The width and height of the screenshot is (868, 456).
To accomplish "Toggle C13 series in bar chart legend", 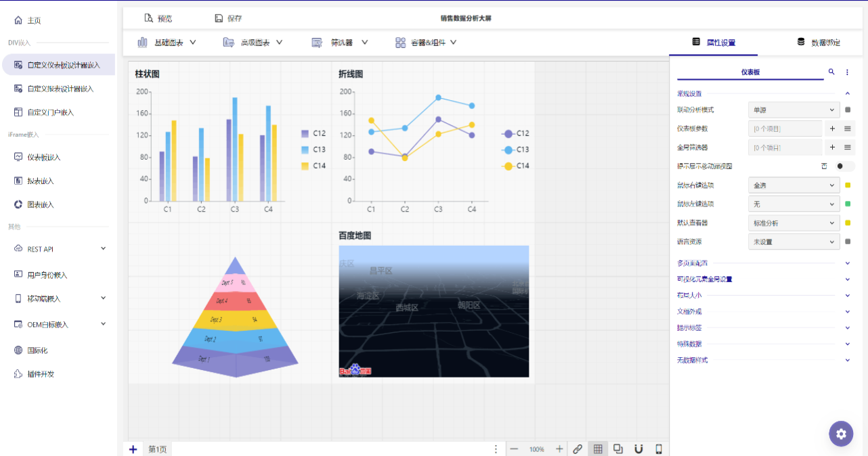I will pyautogui.click(x=313, y=150).
